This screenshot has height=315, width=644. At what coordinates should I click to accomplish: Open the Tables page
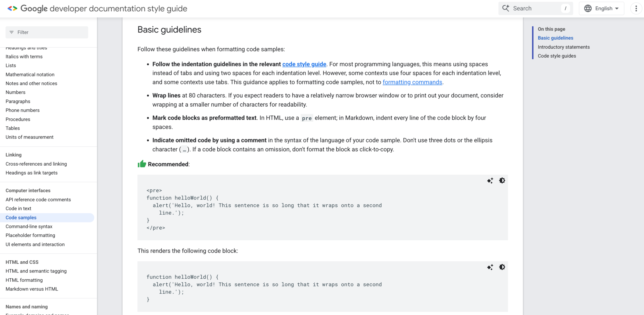[x=13, y=128]
